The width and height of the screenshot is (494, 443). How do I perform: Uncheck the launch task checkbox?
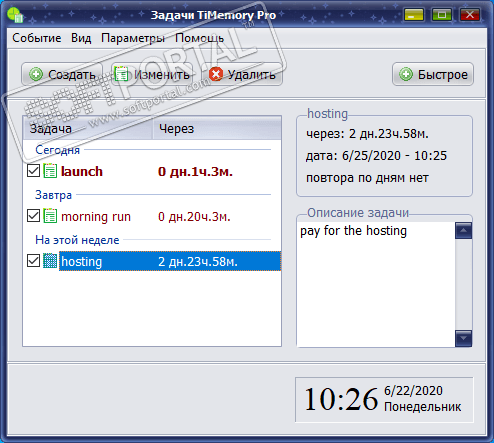[x=33, y=171]
